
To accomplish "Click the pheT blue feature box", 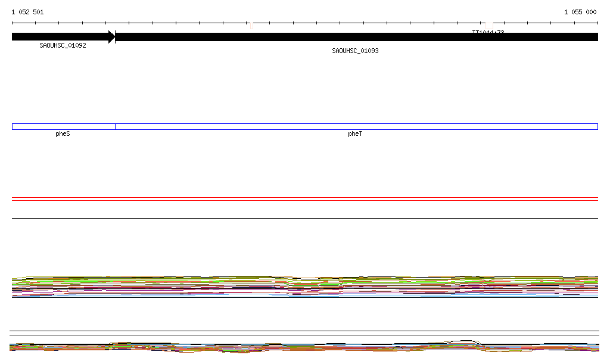I will pos(357,126).
